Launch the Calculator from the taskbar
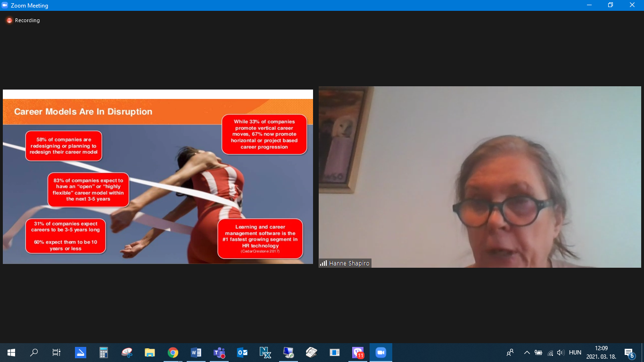Viewport: 644px width, 362px height. pos(104,353)
